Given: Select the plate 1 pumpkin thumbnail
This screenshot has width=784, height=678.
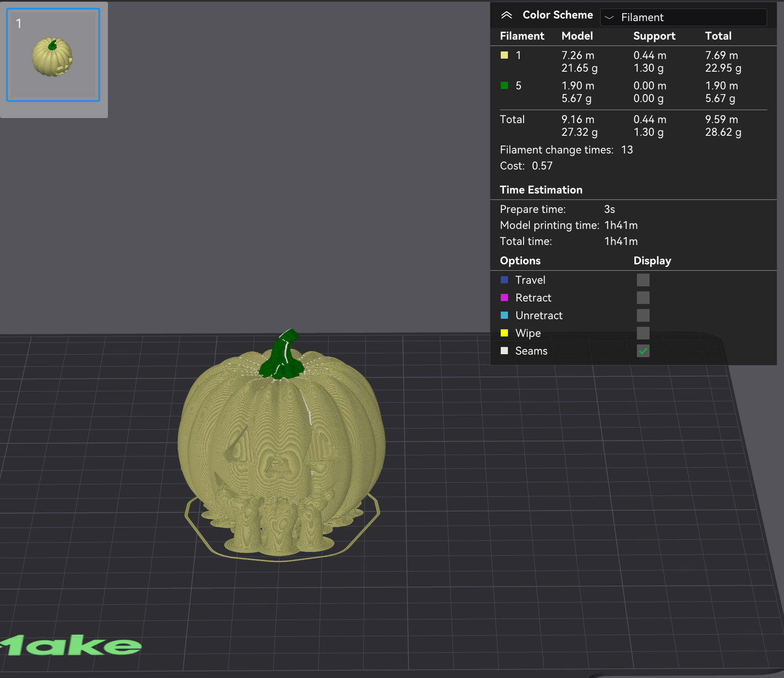Looking at the screenshot, I should point(53,55).
